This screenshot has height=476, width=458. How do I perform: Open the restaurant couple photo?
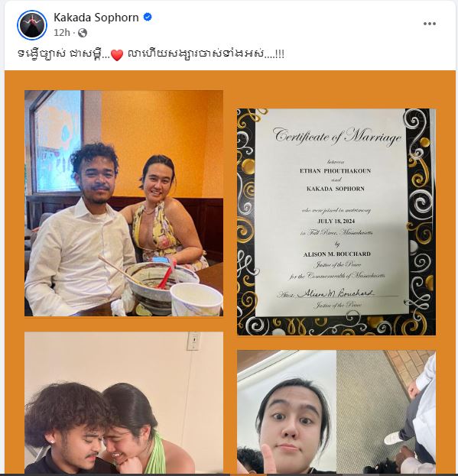pos(124,203)
